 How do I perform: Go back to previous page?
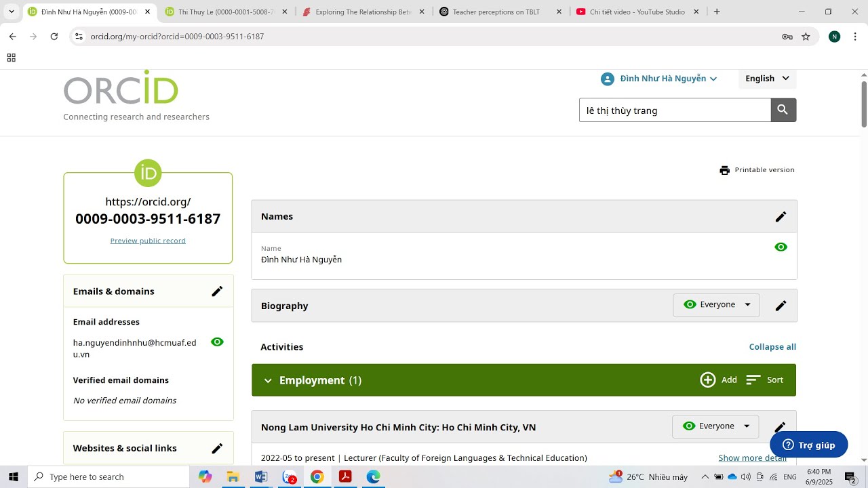12,37
